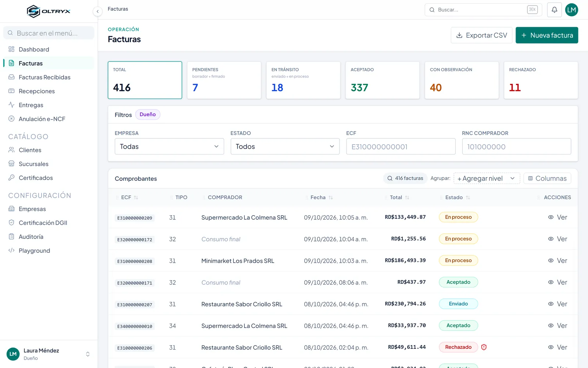588x368 pixels.
Task: Sort table by ECF column header
Action: tap(129, 198)
